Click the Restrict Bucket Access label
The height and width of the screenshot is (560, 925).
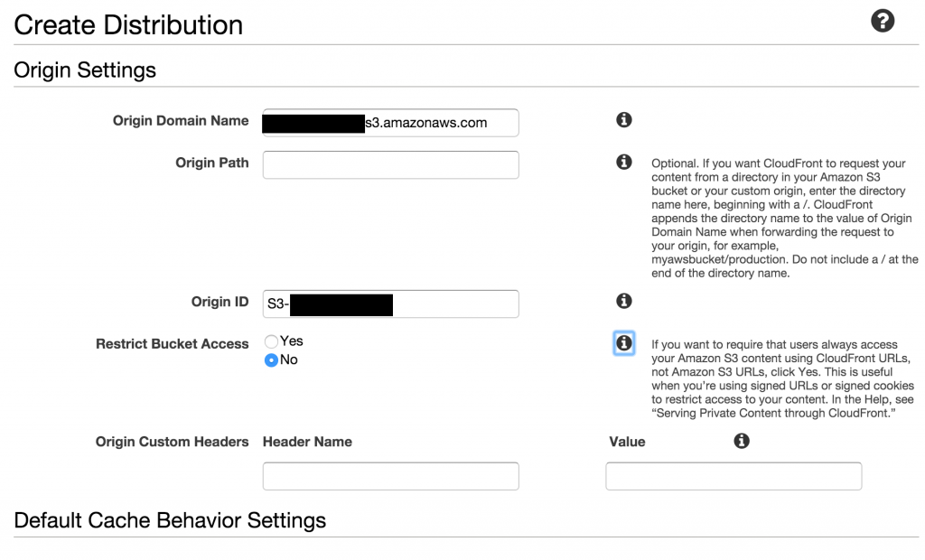(172, 344)
